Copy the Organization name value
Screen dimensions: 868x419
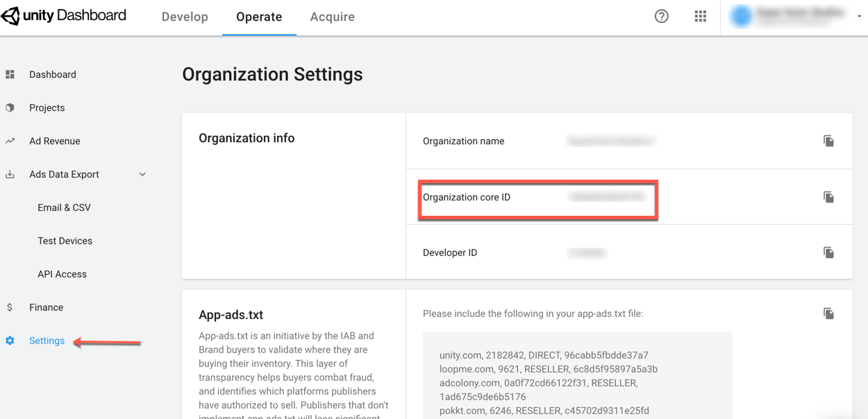pyautogui.click(x=828, y=142)
